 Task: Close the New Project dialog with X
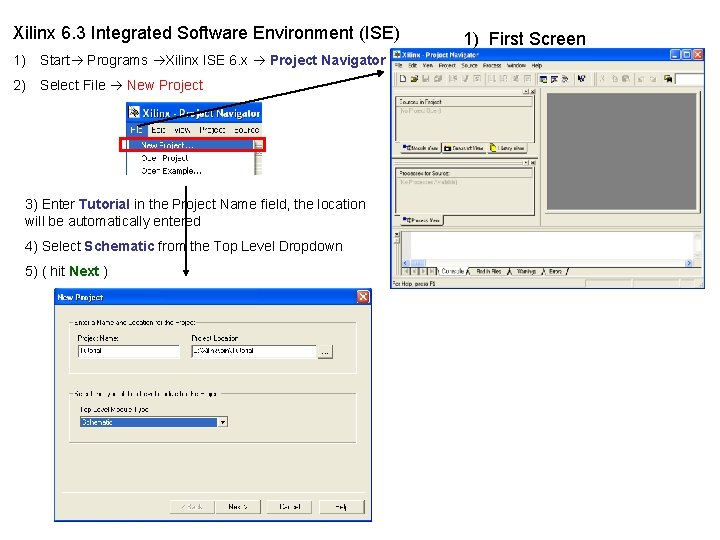click(363, 297)
